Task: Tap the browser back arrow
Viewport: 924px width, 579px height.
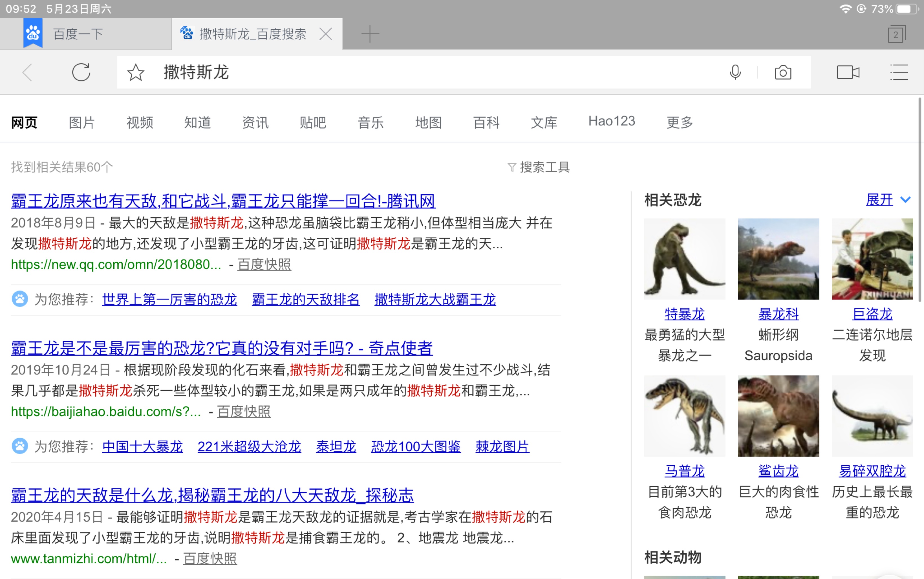Action: [27, 72]
